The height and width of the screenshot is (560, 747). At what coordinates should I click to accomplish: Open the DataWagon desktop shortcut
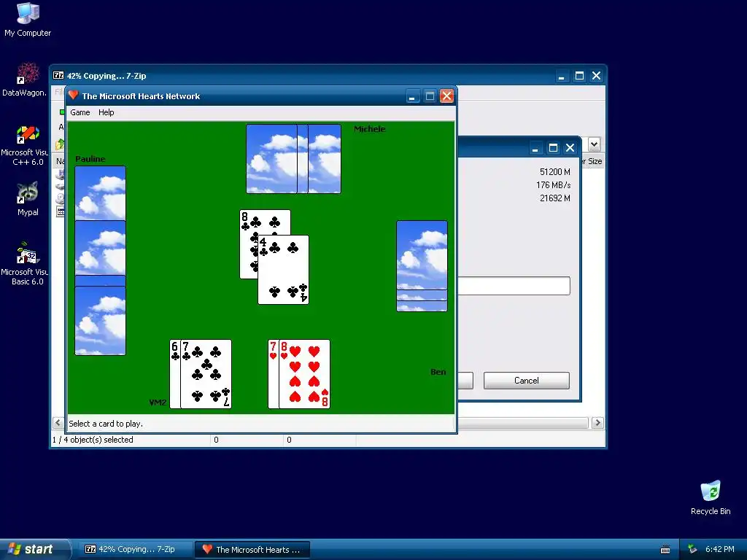pyautogui.click(x=25, y=79)
